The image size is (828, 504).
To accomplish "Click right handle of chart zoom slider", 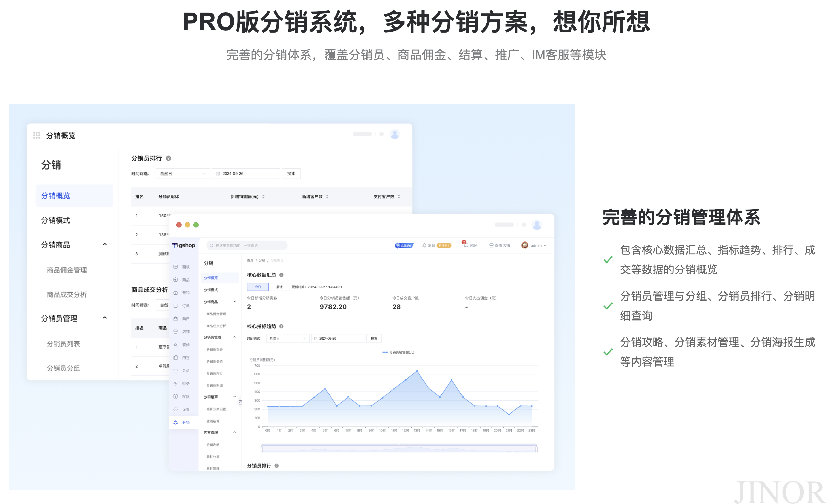I will (x=537, y=449).
